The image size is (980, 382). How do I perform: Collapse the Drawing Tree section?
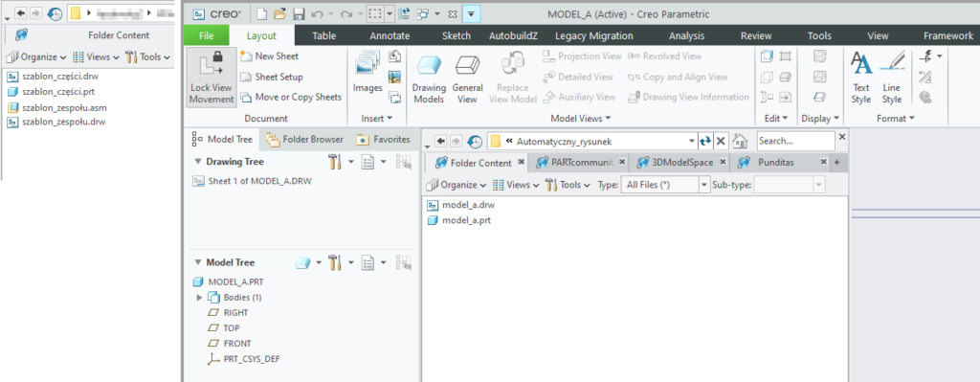[x=198, y=162]
